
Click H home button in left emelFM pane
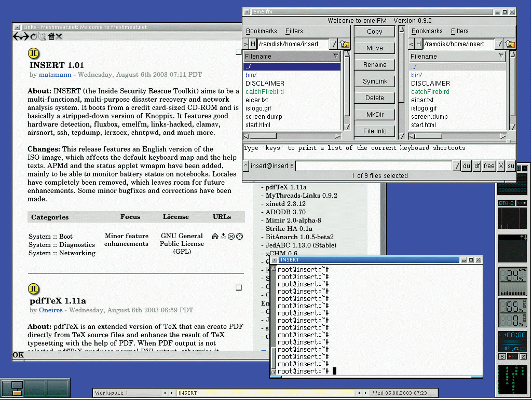253,44
